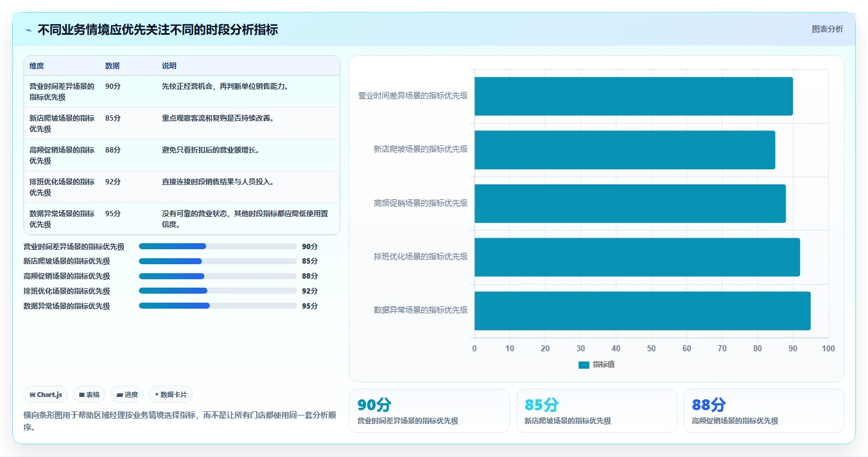This screenshot has width=868, height=457.
Task: Click the 数据 column header
Action: click(112, 66)
